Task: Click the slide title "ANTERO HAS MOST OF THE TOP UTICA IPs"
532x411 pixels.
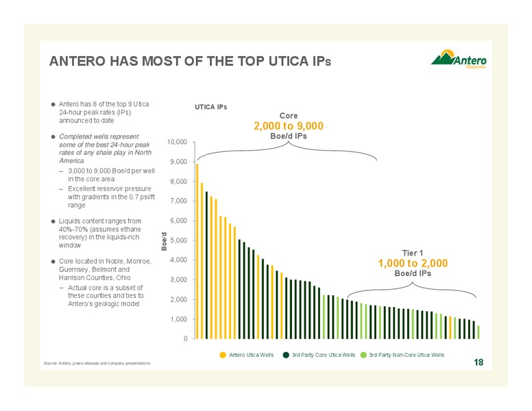Action: point(190,62)
